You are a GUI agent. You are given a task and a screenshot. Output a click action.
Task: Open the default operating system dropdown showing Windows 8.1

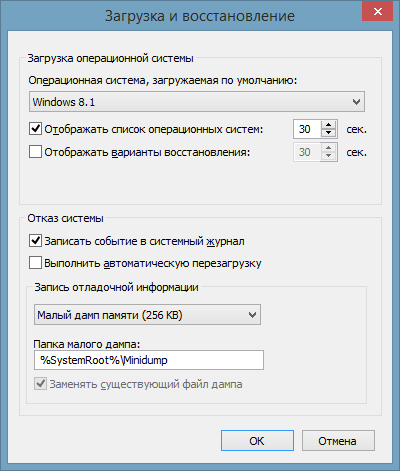coord(197,102)
